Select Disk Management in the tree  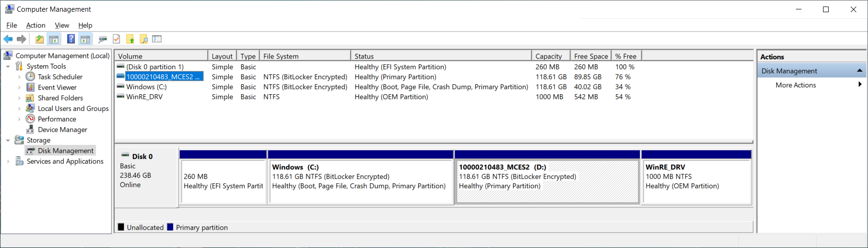[x=66, y=150]
